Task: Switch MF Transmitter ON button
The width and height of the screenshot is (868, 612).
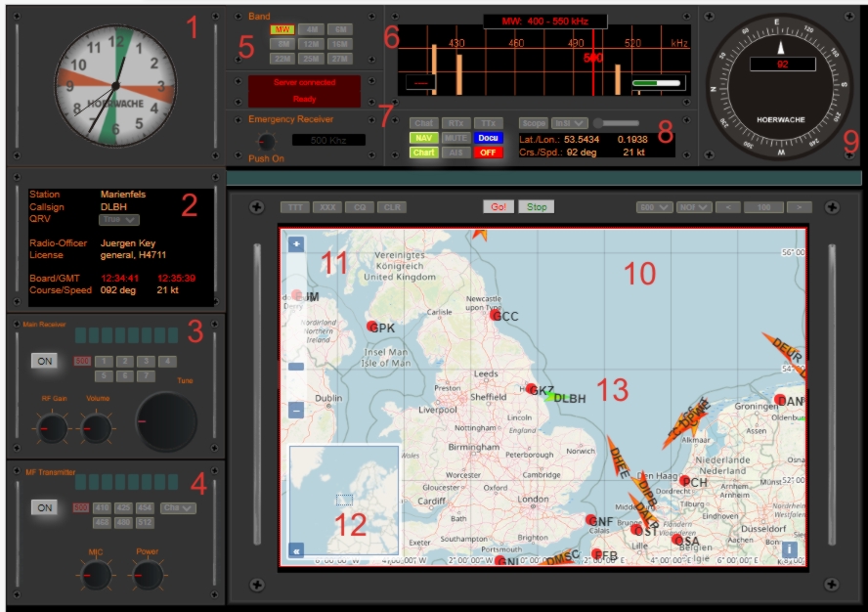Action: click(x=46, y=507)
